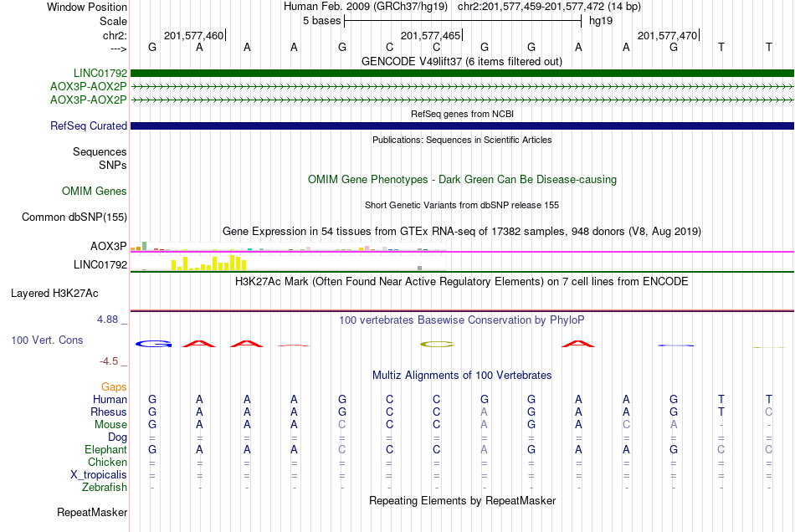The height and width of the screenshot is (532, 795).
Task: Click the 100 Vert. Cons label
Action: pos(47,340)
